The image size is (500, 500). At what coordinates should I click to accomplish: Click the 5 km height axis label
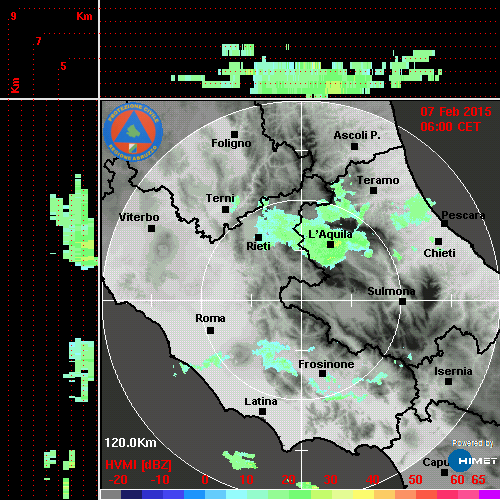pyautogui.click(x=63, y=66)
